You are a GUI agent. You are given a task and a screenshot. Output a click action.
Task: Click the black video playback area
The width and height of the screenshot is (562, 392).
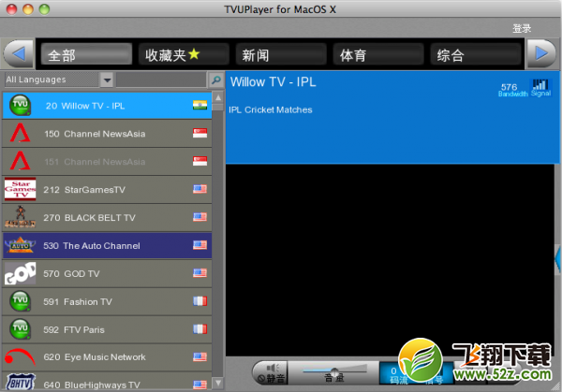click(x=390, y=259)
